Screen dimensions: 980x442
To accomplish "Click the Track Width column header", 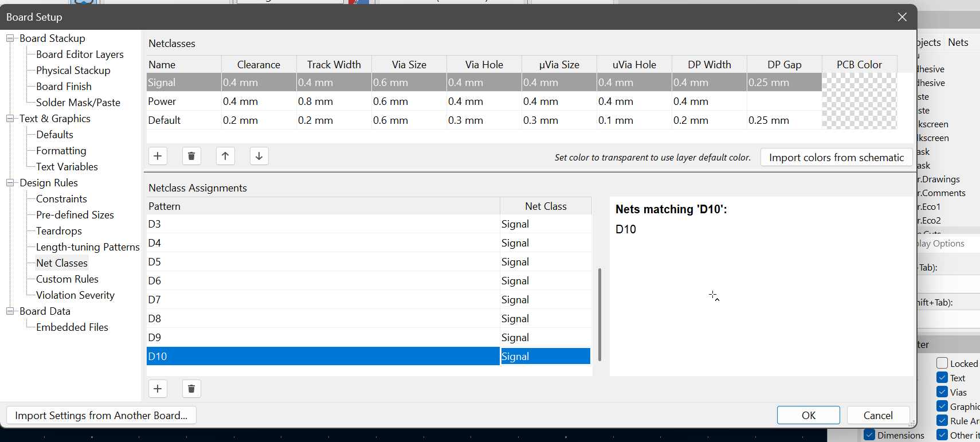I will click(x=334, y=65).
